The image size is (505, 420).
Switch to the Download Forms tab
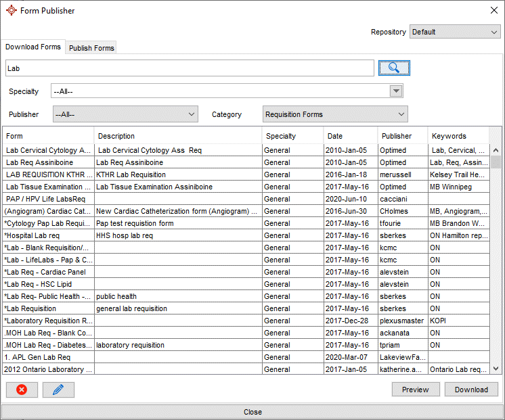33,47
